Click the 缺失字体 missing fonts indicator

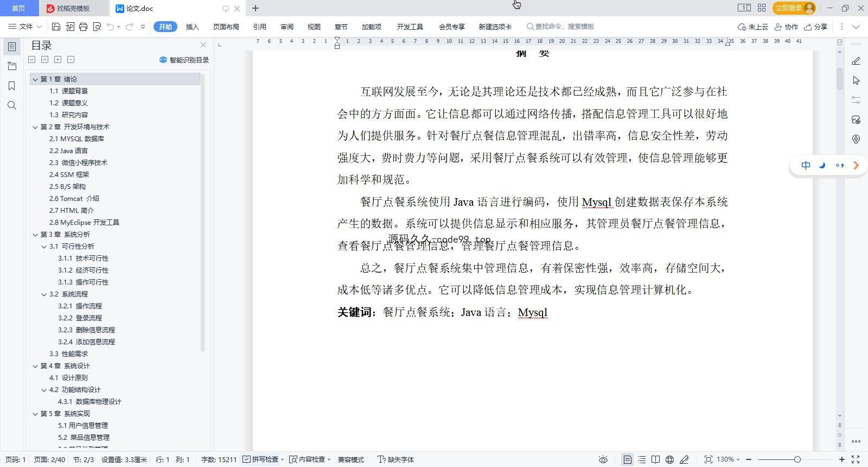coord(395,459)
